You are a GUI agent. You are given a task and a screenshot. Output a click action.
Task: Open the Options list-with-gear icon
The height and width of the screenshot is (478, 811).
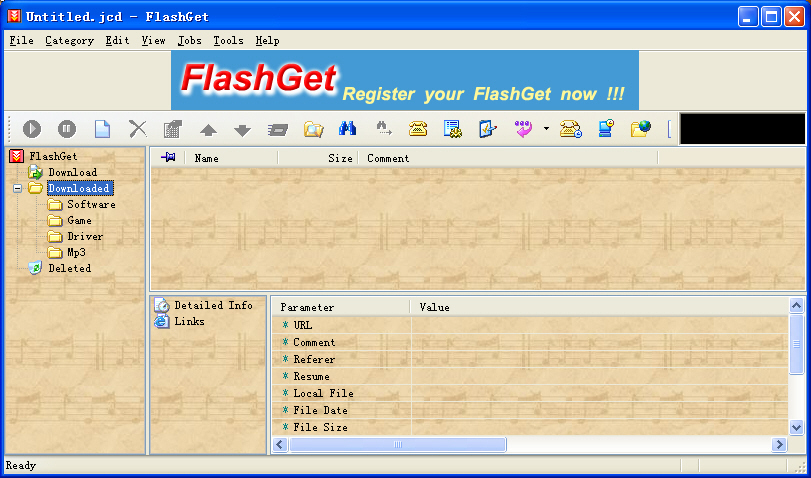click(x=453, y=129)
